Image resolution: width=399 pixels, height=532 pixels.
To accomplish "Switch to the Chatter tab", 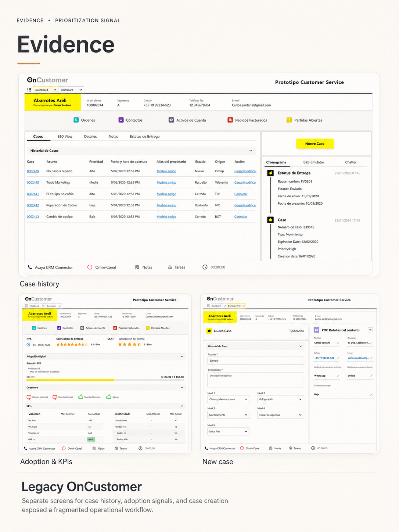I will pyautogui.click(x=351, y=162).
